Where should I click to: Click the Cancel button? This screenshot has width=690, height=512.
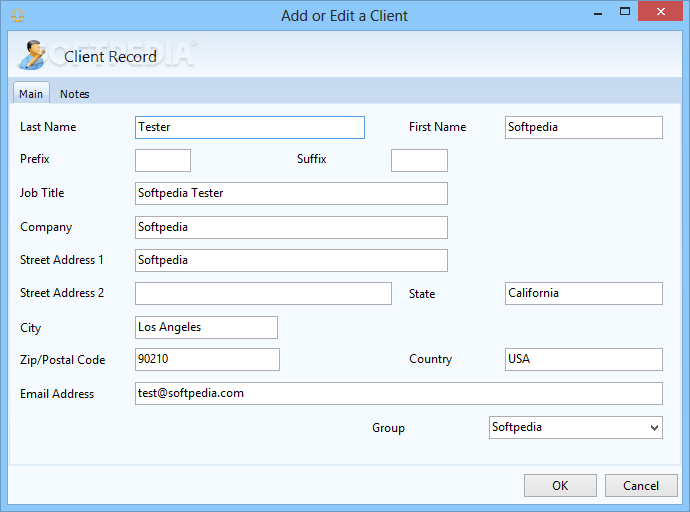pyautogui.click(x=641, y=486)
